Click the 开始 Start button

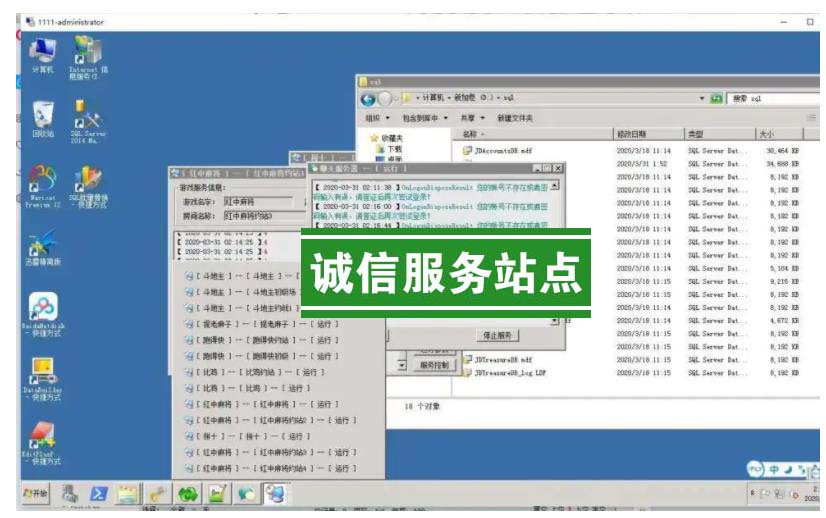coord(36,493)
